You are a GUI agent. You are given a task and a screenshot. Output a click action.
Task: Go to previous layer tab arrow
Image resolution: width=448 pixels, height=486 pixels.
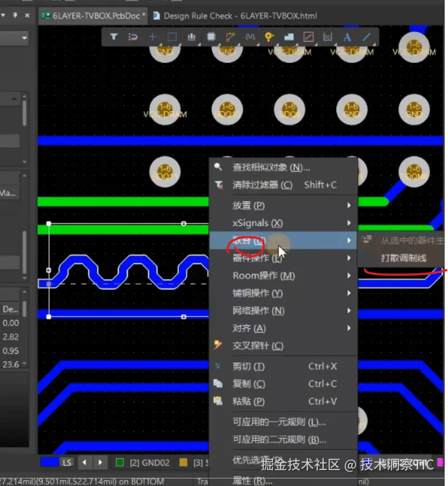[84, 463]
